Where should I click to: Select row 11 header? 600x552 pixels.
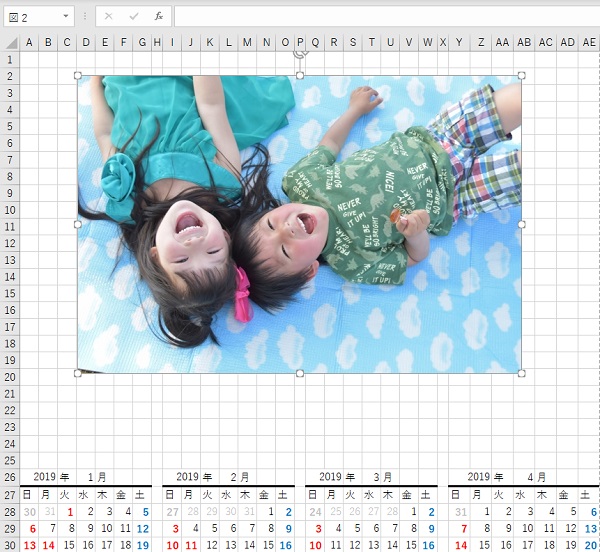click(x=10, y=226)
